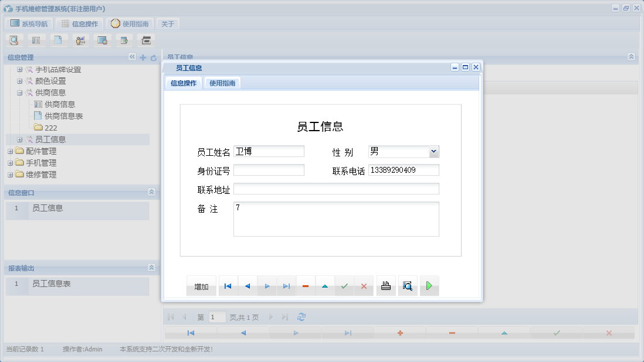Expand the 配件管理 tree node
The image size is (644, 362).
click(9, 151)
